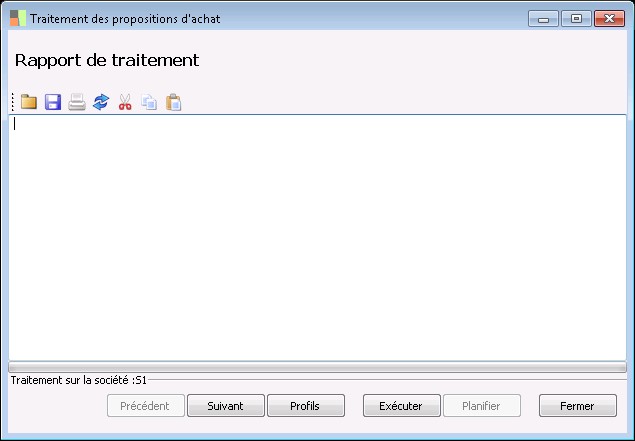
Task: Click the toolbar's dotted grip handle
Action: point(13,102)
